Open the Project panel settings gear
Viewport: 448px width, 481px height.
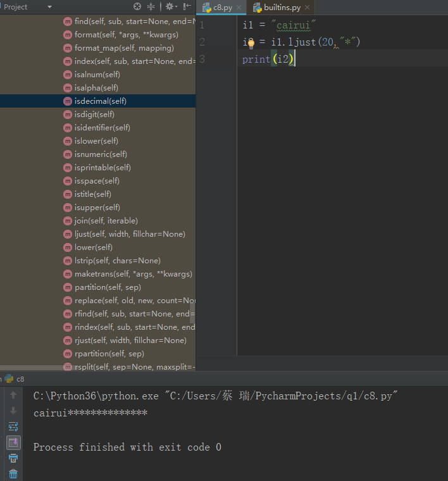pos(171,6)
